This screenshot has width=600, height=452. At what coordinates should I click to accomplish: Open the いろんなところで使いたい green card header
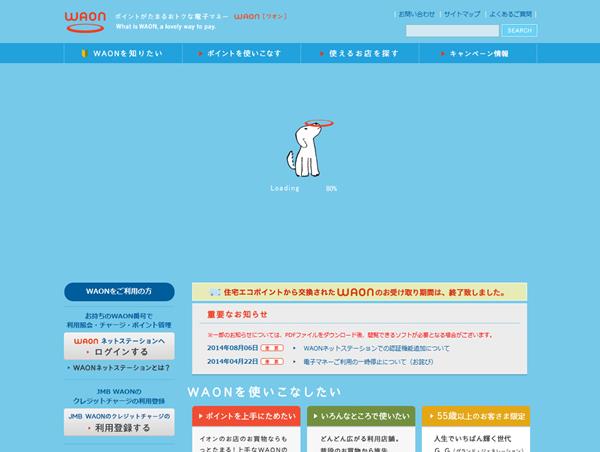[x=361, y=416]
